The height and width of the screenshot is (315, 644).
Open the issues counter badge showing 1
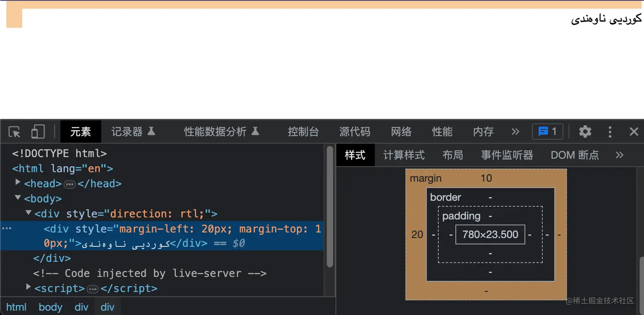(548, 132)
